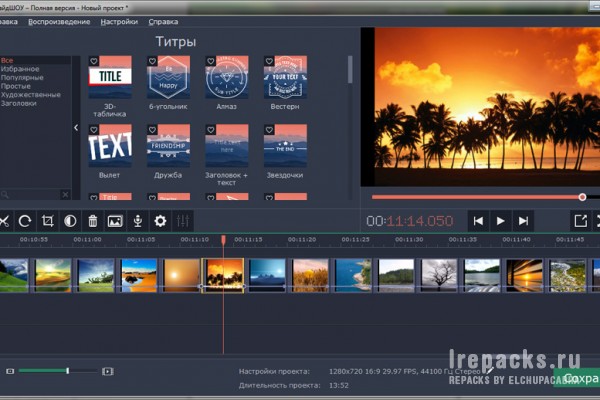
Task: Open the image properties picture icon
Action: point(115,221)
